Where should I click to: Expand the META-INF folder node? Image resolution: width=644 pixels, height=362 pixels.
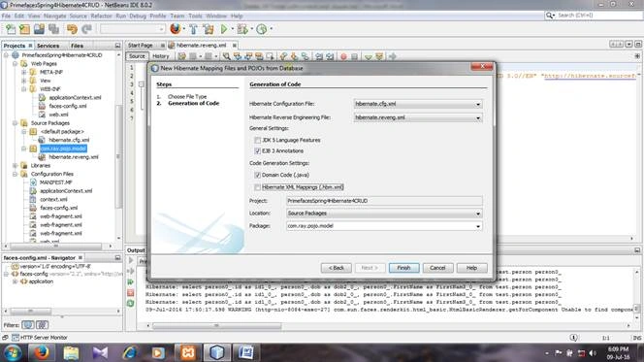pos(24,72)
